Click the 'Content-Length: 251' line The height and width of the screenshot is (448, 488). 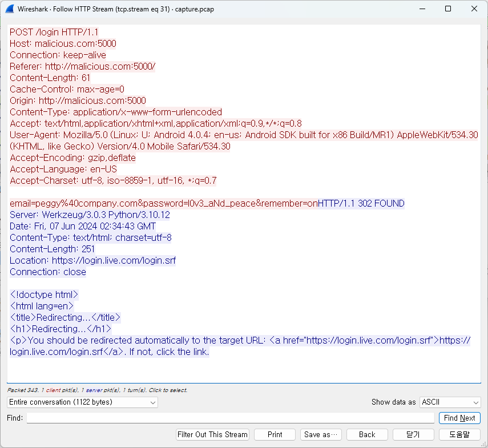pyautogui.click(x=52, y=249)
